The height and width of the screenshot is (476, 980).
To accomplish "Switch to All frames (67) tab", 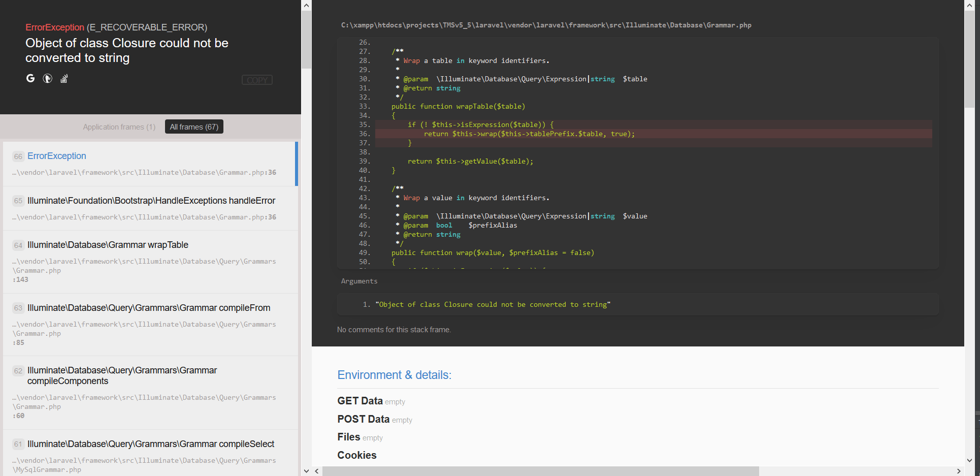I will pos(194,127).
